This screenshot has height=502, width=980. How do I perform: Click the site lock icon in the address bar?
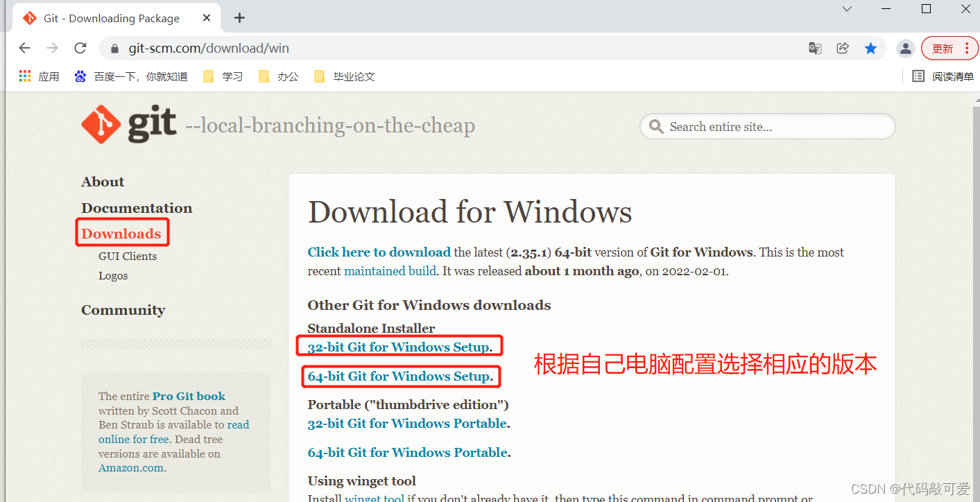(x=115, y=49)
